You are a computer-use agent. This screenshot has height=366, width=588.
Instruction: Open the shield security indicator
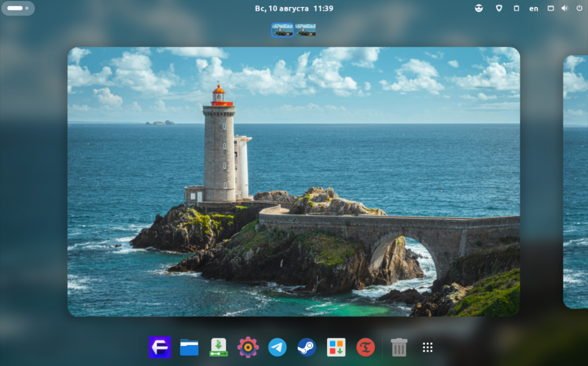tap(499, 8)
